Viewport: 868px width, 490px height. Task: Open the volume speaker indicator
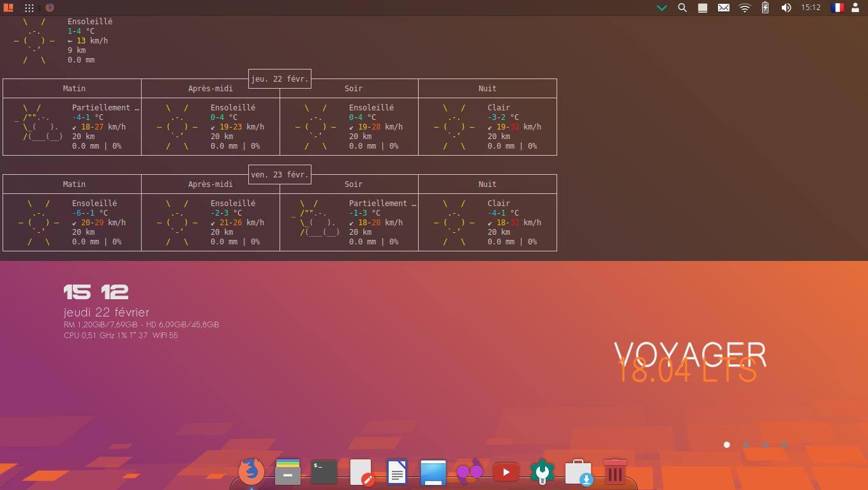click(786, 8)
